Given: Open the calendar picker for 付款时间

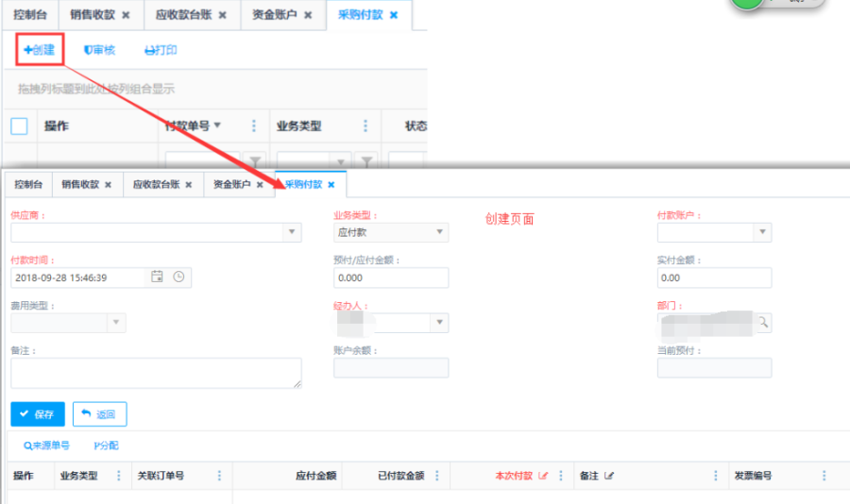Looking at the screenshot, I should [158, 277].
